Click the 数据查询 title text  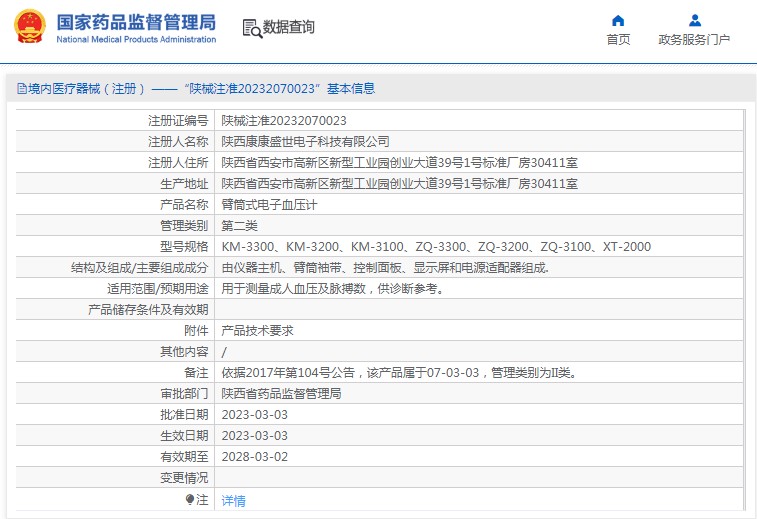click(x=289, y=27)
